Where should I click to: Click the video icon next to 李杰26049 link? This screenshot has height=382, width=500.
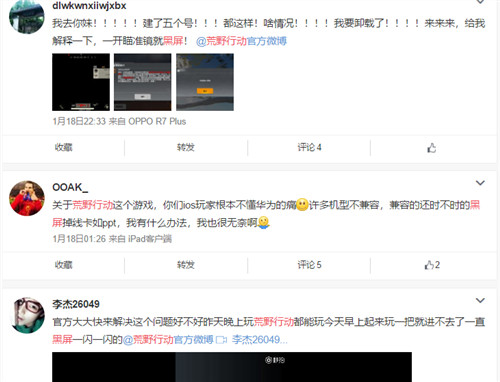(x=221, y=340)
